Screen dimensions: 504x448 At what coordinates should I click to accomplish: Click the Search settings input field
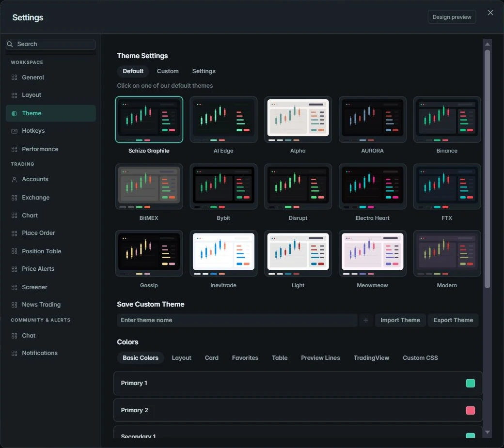click(50, 44)
